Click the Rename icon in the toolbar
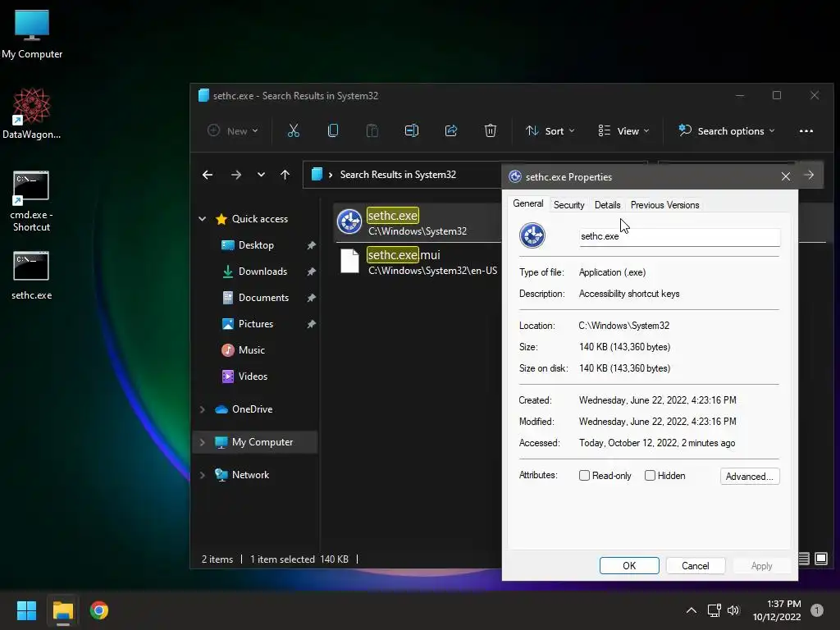 (x=412, y=130)
